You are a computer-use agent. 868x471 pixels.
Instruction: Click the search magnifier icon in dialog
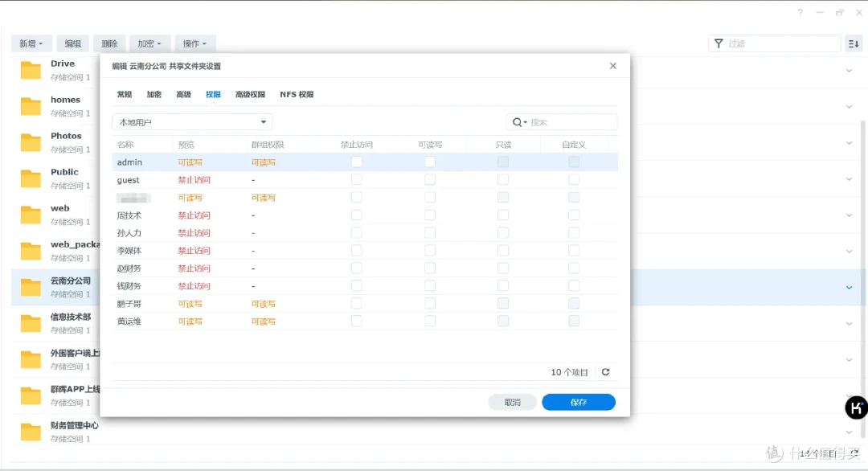coord(517,122)
